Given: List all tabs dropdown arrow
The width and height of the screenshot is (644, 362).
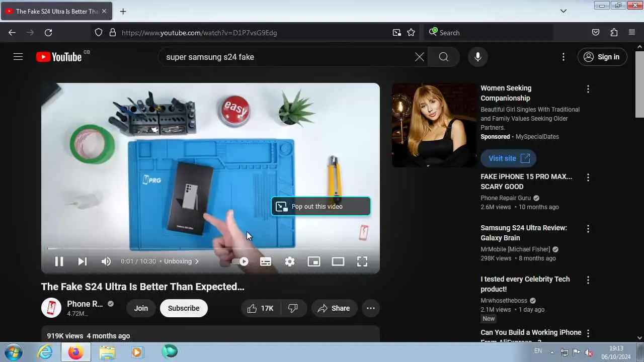Looking at the screenshot, I should [x=563, y=11].
